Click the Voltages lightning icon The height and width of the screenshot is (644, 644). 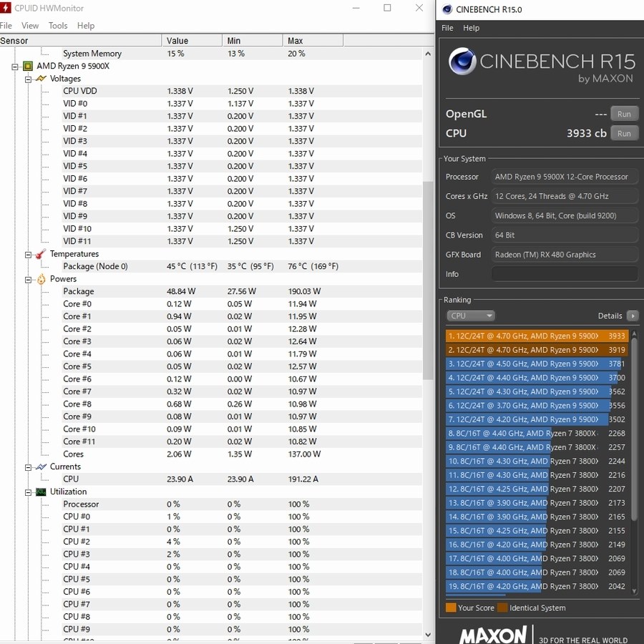tap(41, 79)
